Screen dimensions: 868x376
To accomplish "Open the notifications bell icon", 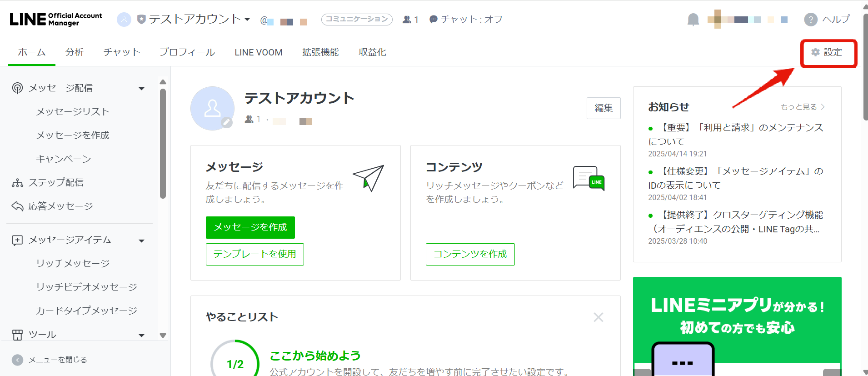I will [693, 20].
